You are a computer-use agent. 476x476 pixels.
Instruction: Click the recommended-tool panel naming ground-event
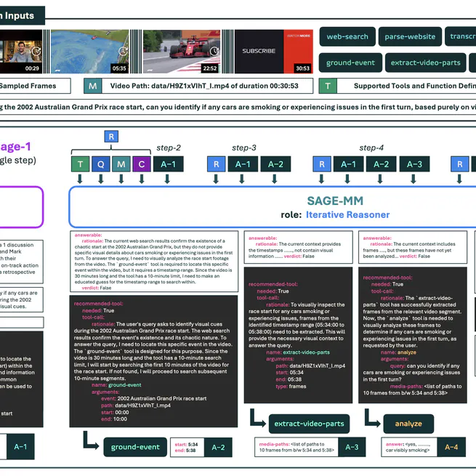pyautogui.click(x=153, y=361)
